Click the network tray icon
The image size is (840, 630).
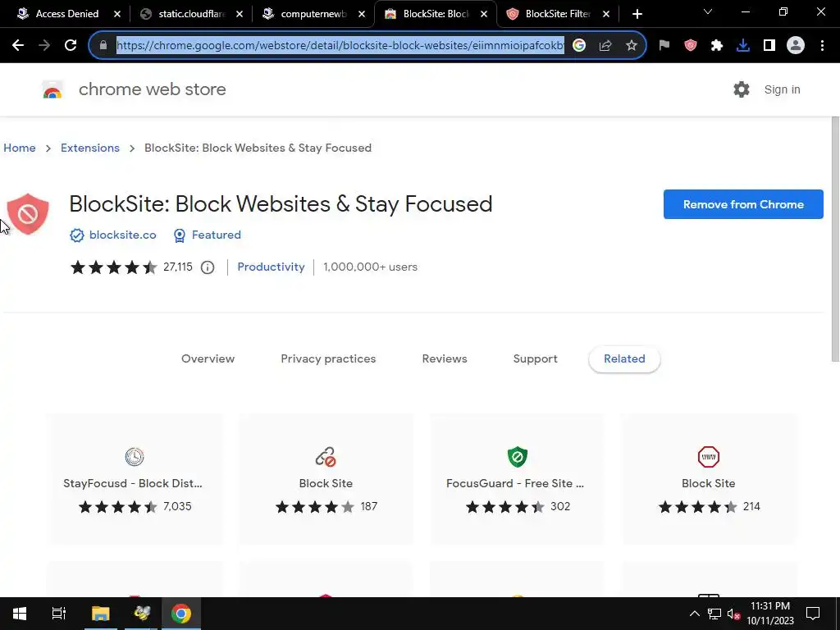[x=714, y=614]
